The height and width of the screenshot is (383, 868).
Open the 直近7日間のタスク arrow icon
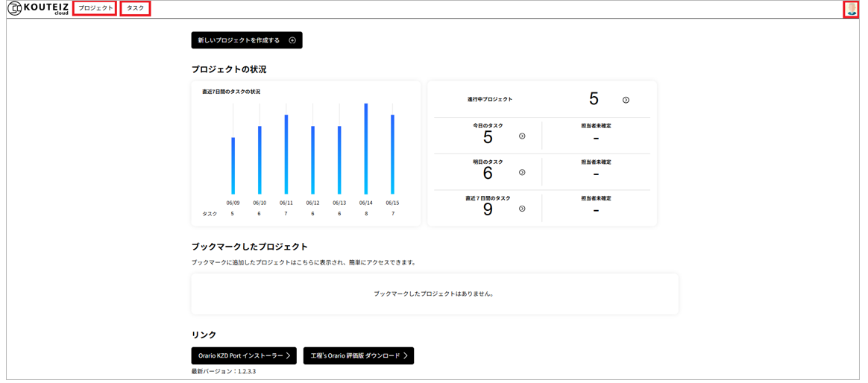(522, 209)
